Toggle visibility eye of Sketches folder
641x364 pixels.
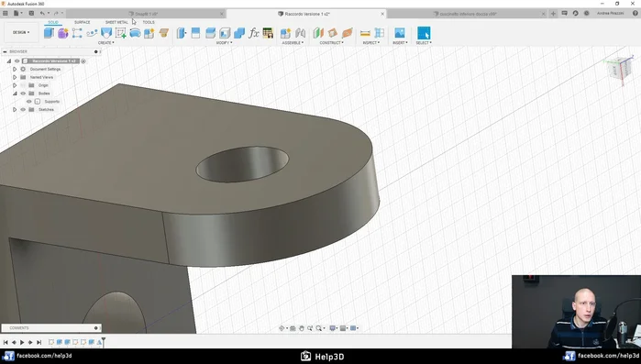23,109
